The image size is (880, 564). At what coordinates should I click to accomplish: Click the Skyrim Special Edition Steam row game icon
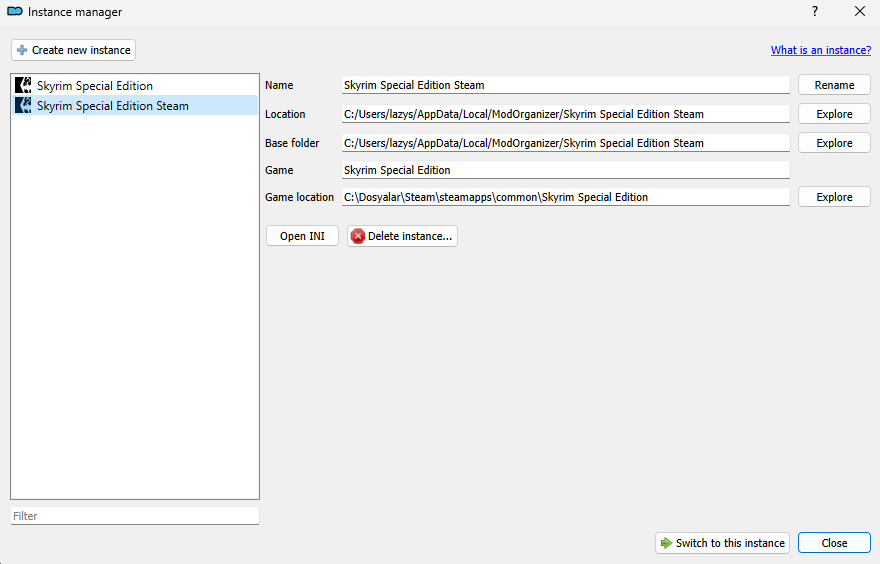(23, 106)
